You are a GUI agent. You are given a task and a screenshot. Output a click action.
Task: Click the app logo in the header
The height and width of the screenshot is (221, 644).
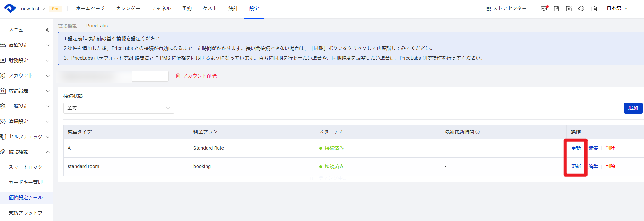(x=10, y=8)
